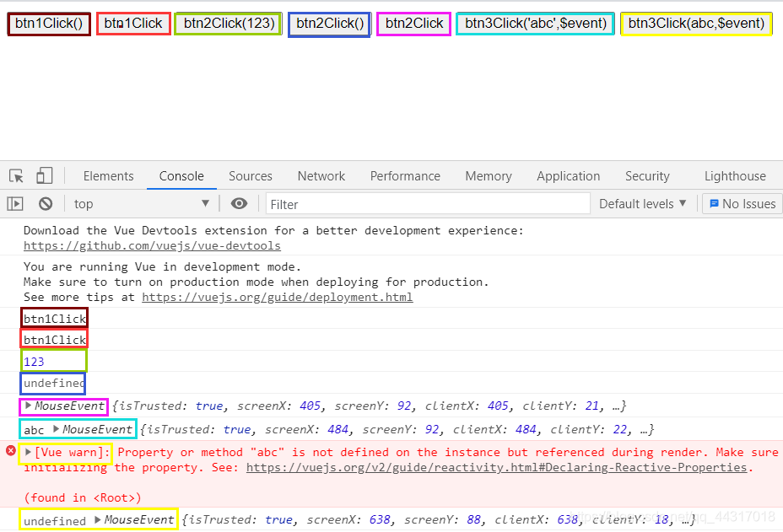Open the Performance tab
The height and width of the screenshot is (532, 783).
(405, 176)
